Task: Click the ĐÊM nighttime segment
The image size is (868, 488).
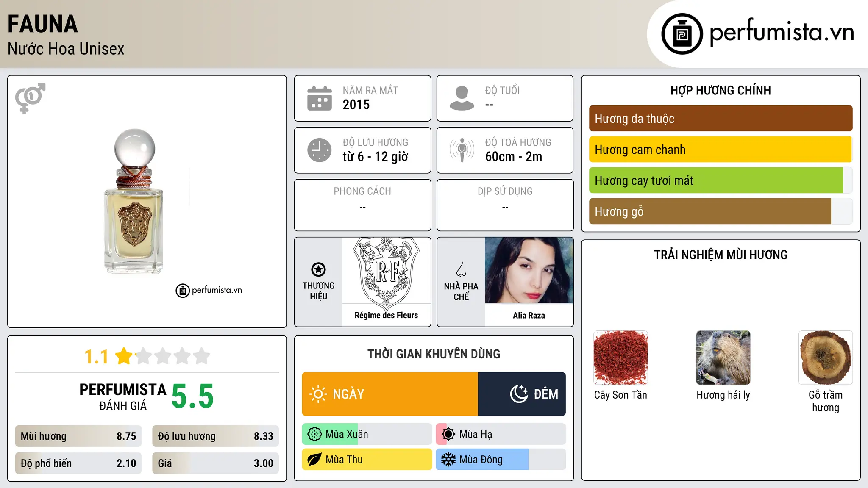Action: [522, 394]
